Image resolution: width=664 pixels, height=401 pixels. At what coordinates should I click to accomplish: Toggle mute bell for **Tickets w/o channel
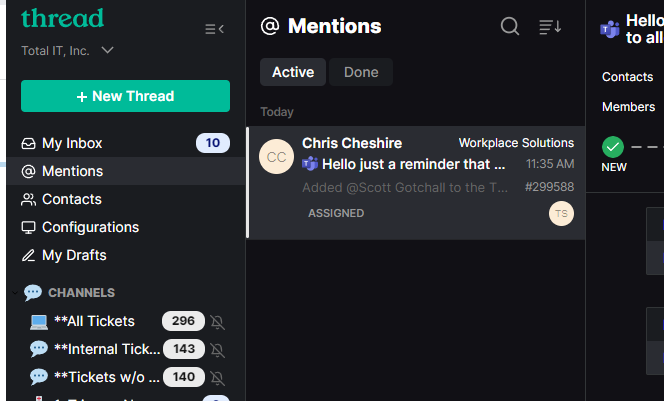click(218, 378)
